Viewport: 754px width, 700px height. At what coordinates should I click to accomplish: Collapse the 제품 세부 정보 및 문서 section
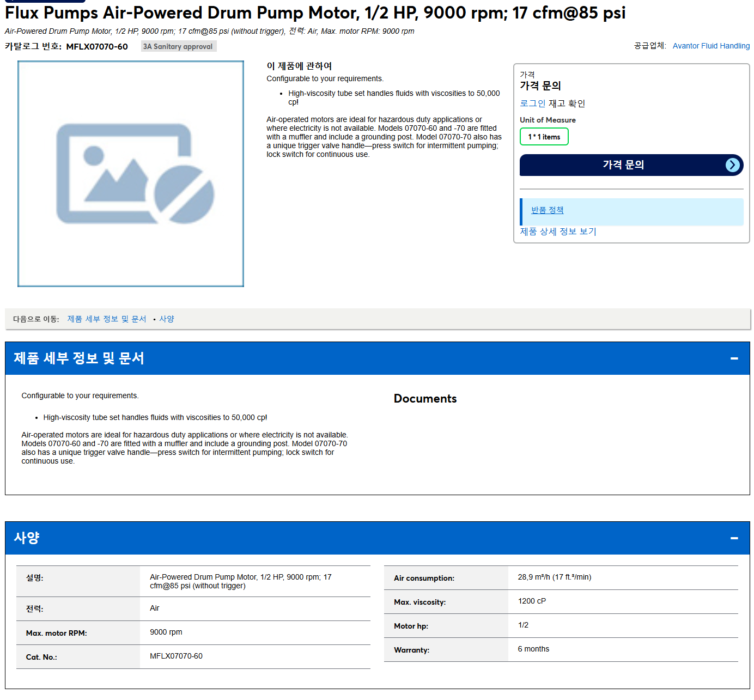(x=734, y=358)
